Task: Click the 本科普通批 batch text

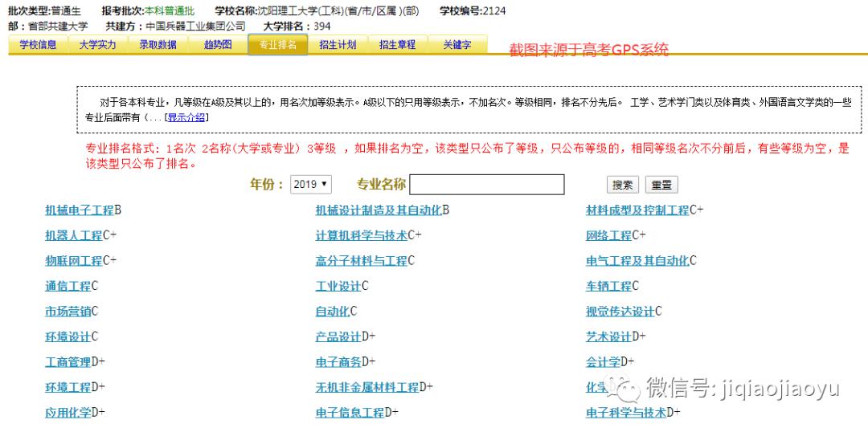Action: pos(170,11)
